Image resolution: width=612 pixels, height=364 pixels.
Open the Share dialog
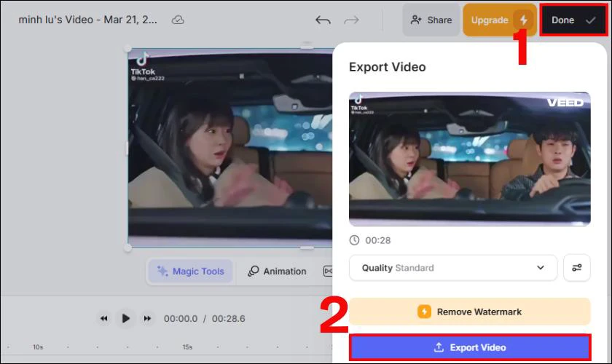431,20
